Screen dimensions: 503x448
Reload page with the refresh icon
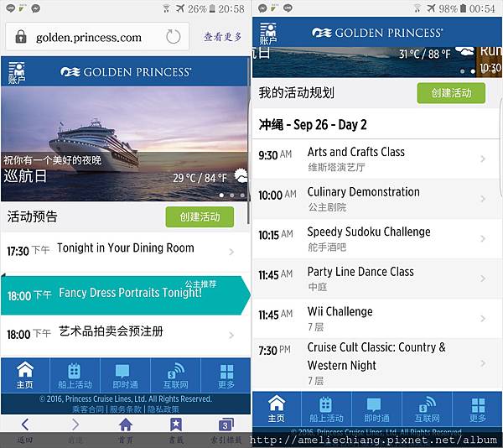click(x=174, y=37)
